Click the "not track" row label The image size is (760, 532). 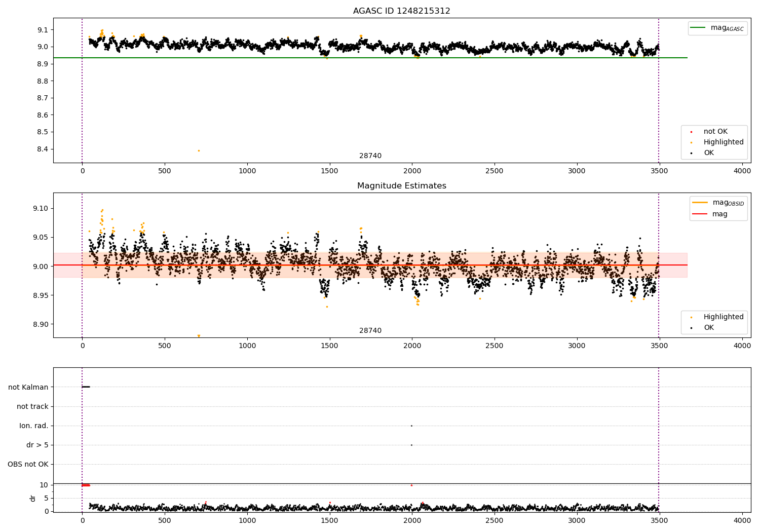click(32, 407)
